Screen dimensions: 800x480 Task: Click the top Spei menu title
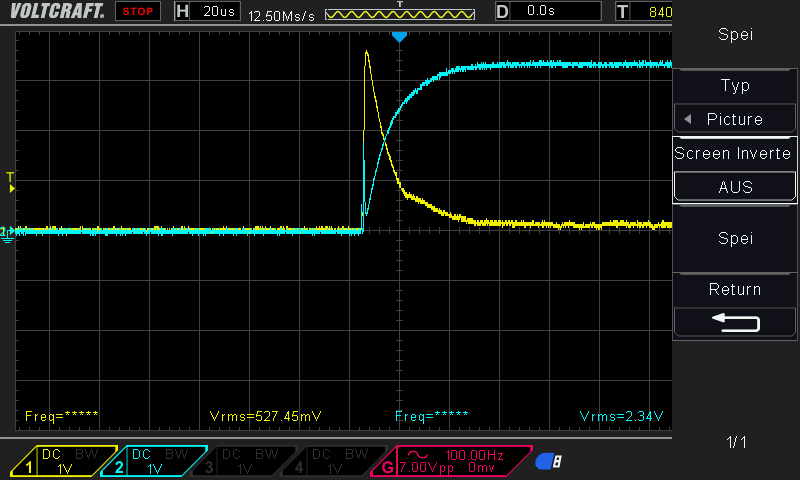point(735,34)
